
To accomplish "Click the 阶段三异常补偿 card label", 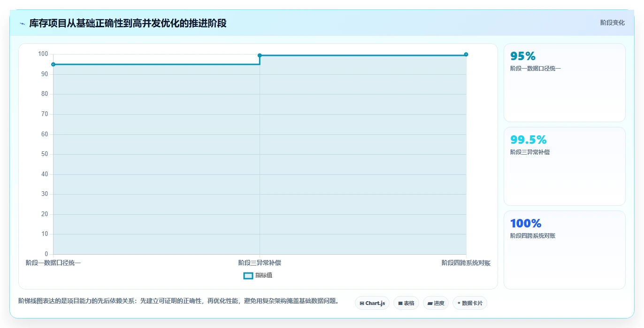I will click(530, 152).
